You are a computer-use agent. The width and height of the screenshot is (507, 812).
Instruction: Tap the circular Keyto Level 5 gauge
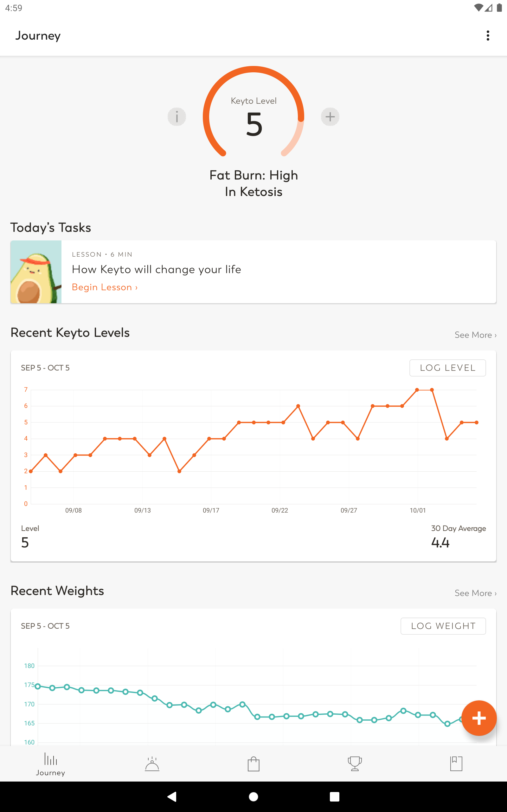click(x=253, y=112)
